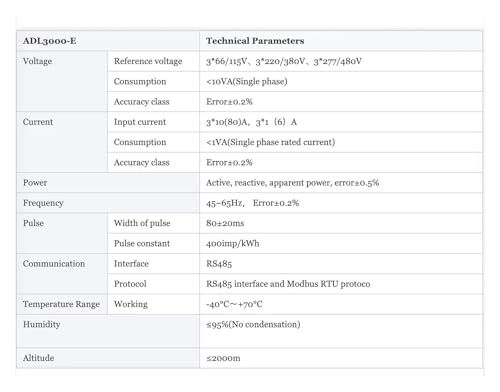Select the Reference voltage label
Viewport: 500px width, 392px height.
click(148, 61)
